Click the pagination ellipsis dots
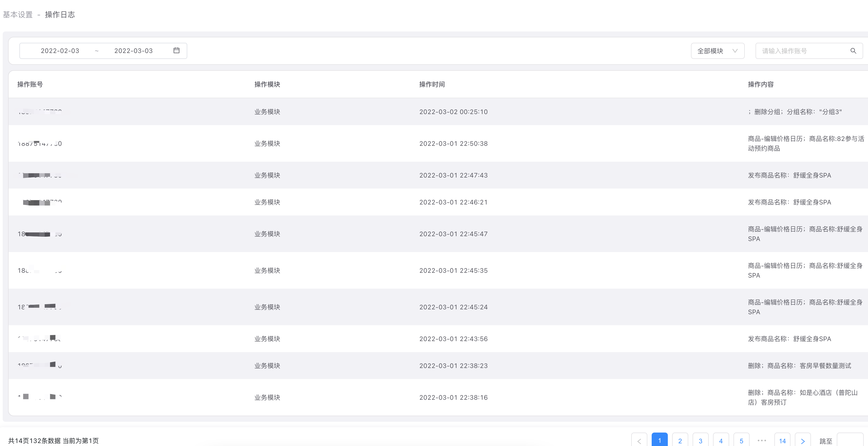The image size is (868, 446). point(761,440)
